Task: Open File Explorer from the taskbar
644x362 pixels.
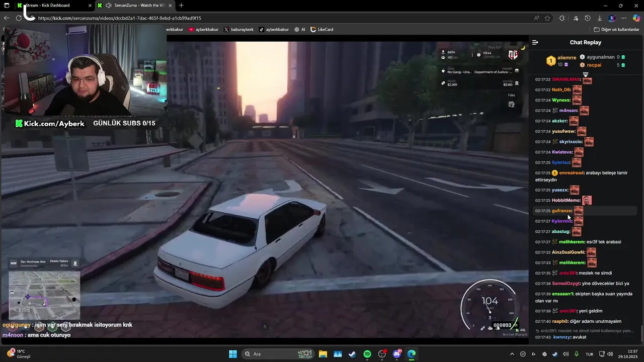Action: 323,354
